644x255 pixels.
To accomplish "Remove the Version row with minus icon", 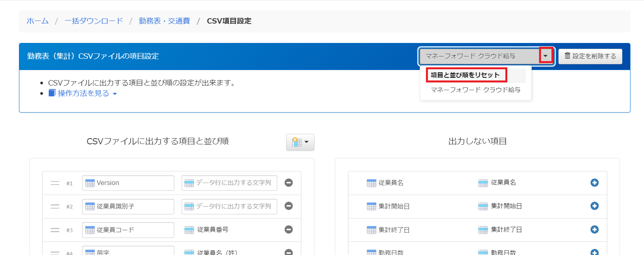I will tap(289, 183).
